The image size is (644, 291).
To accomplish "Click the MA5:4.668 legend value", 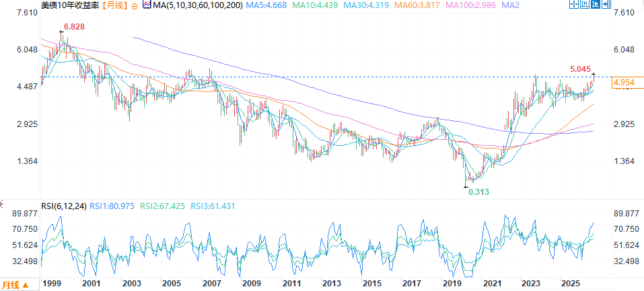I will (x=266, y=5).
